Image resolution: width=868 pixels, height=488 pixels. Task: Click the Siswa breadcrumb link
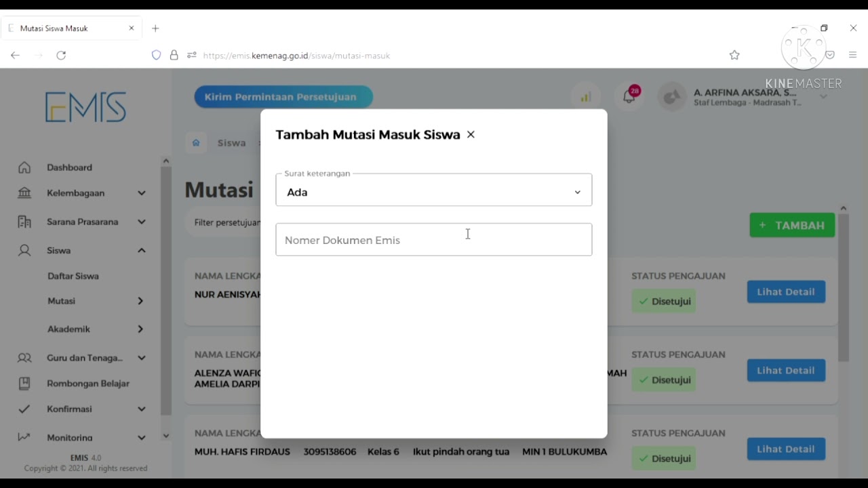point(231,143)
